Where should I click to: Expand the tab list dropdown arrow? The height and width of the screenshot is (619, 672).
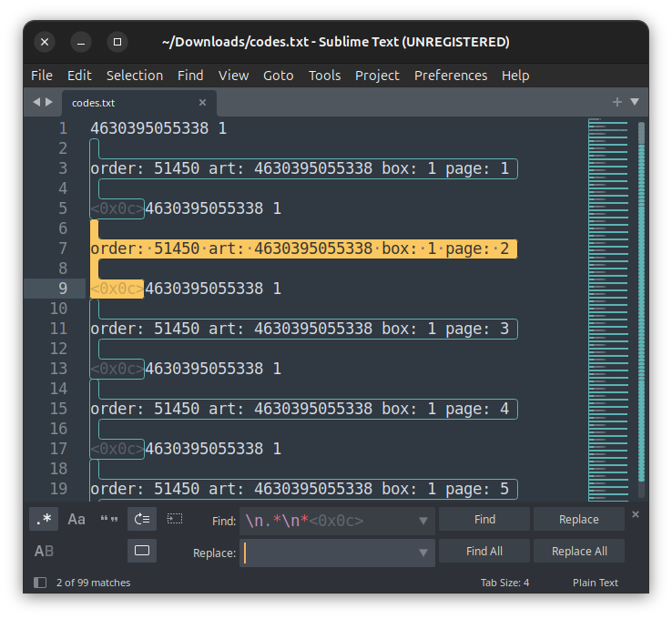click(x=635, y=102)
